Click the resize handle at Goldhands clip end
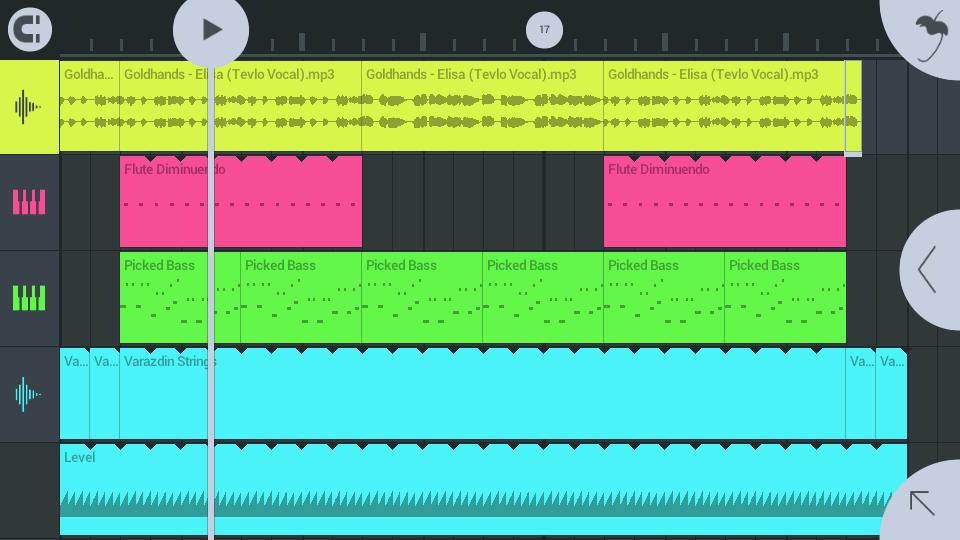This screenshot has width=960, height=540. (x=853, y=107)
